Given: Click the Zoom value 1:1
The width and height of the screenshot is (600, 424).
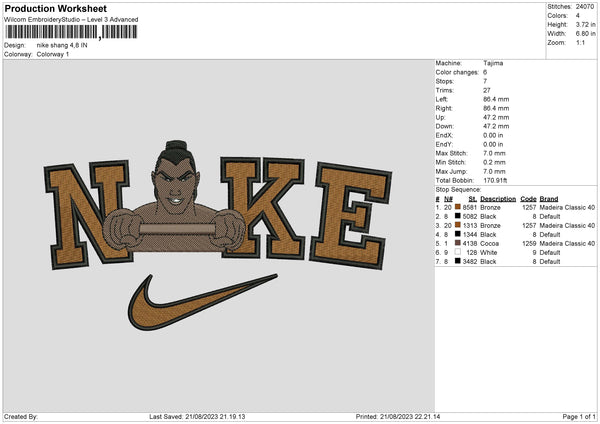Looking at the screenshot, I should [580, 42].
